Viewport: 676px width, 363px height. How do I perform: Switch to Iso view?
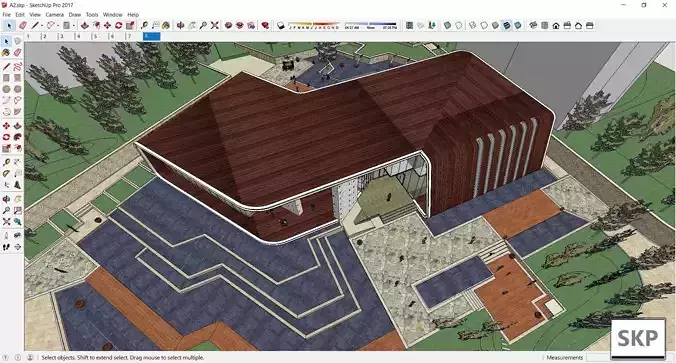coord(533,25)
